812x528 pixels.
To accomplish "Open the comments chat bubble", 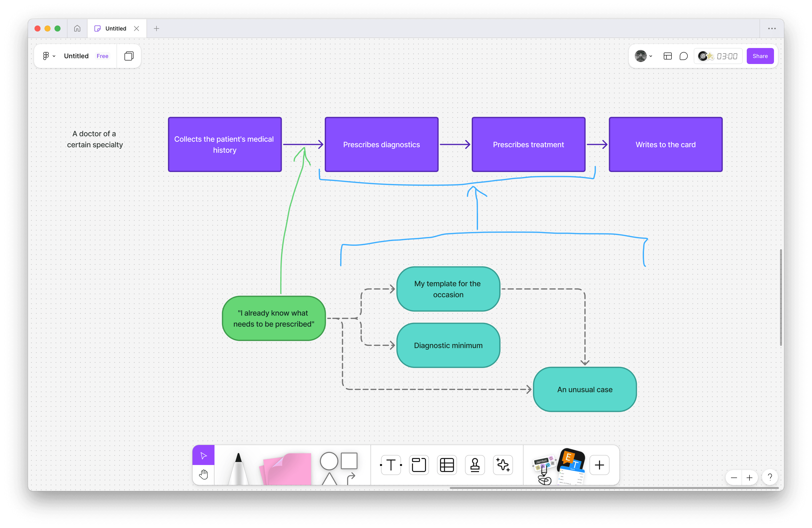I will click(x=683, y=56).
